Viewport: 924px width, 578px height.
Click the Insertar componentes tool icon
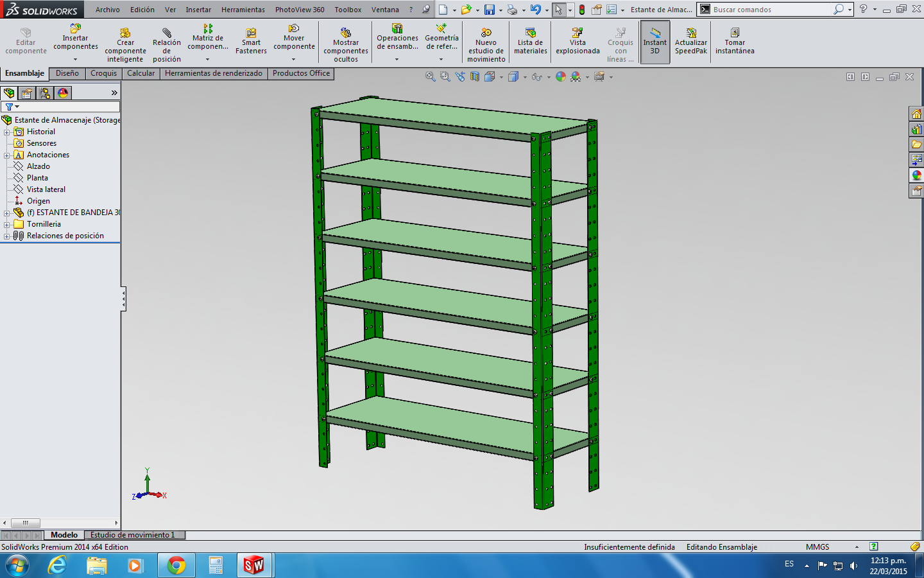pos(75,28)
